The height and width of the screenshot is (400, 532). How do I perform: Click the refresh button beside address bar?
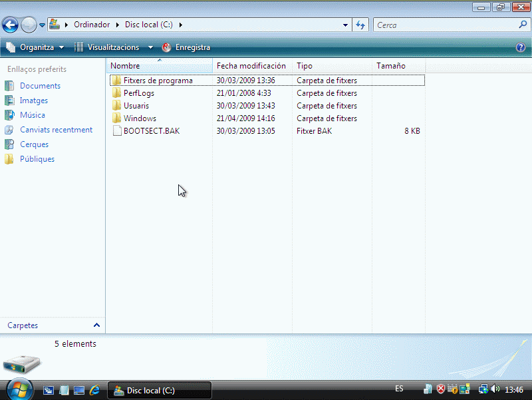[360, 25]
